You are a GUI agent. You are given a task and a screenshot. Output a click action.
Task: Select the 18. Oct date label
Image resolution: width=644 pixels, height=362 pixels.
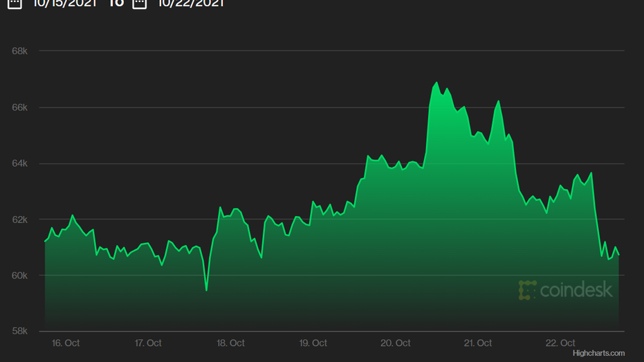(x=231, y=343)
